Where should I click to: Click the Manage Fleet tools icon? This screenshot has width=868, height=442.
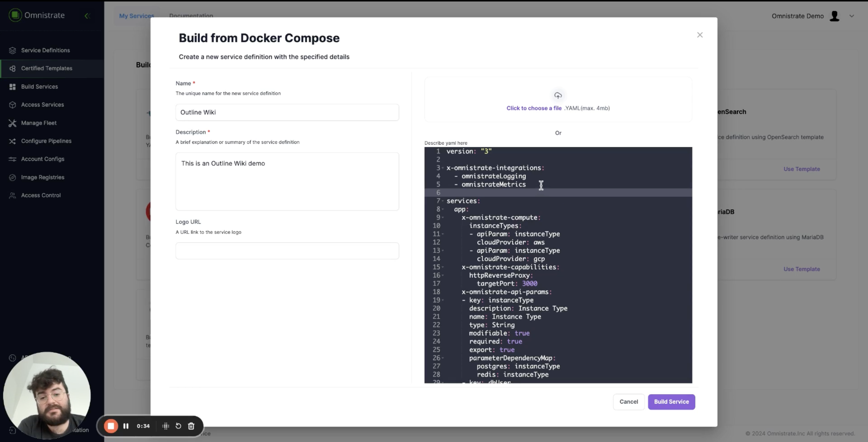coord(12,123)
